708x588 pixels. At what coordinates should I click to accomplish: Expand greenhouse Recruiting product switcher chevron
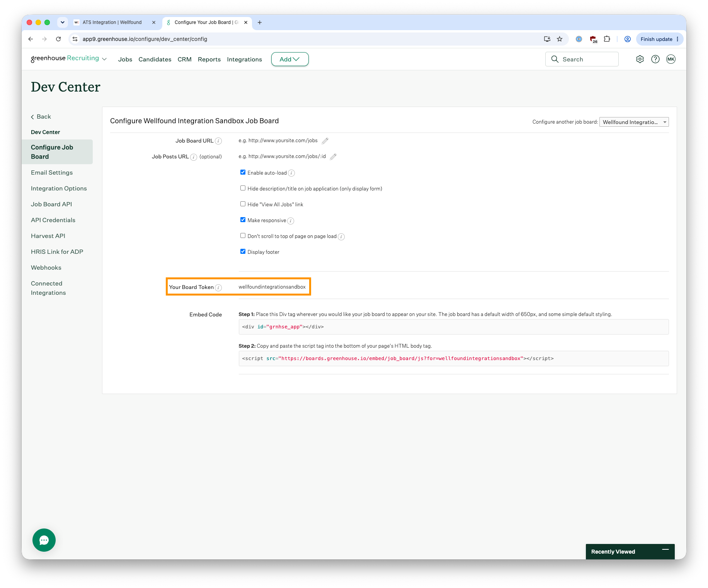104,59
